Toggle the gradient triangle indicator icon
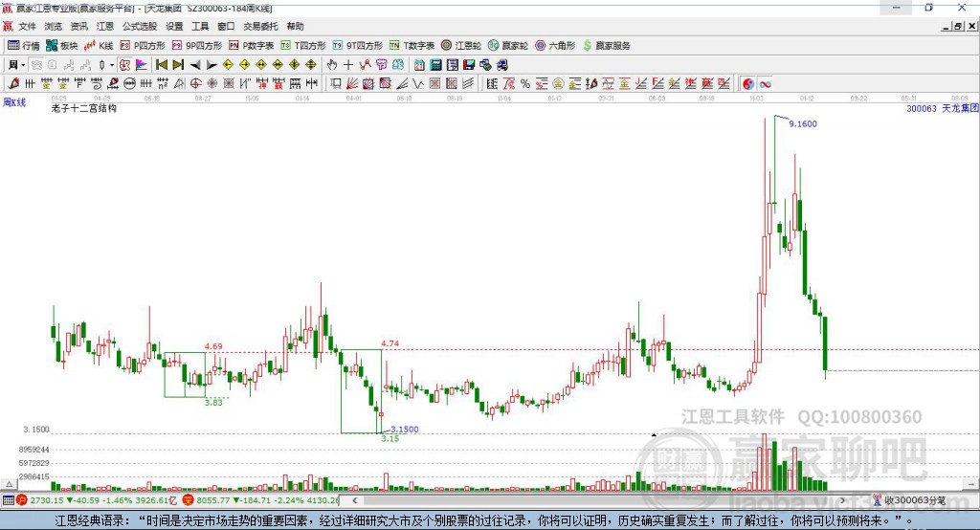The width and height of the screenshot is (980, 530). [142, 65]
